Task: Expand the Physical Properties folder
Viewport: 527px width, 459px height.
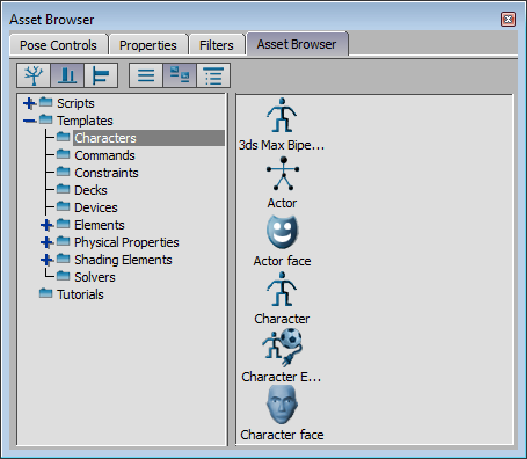Action: 47,242
